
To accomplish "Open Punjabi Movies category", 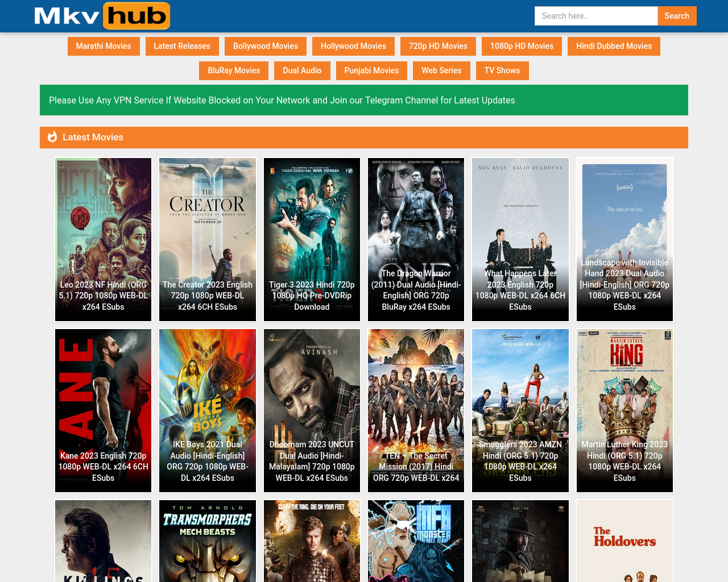I will 371,70.
